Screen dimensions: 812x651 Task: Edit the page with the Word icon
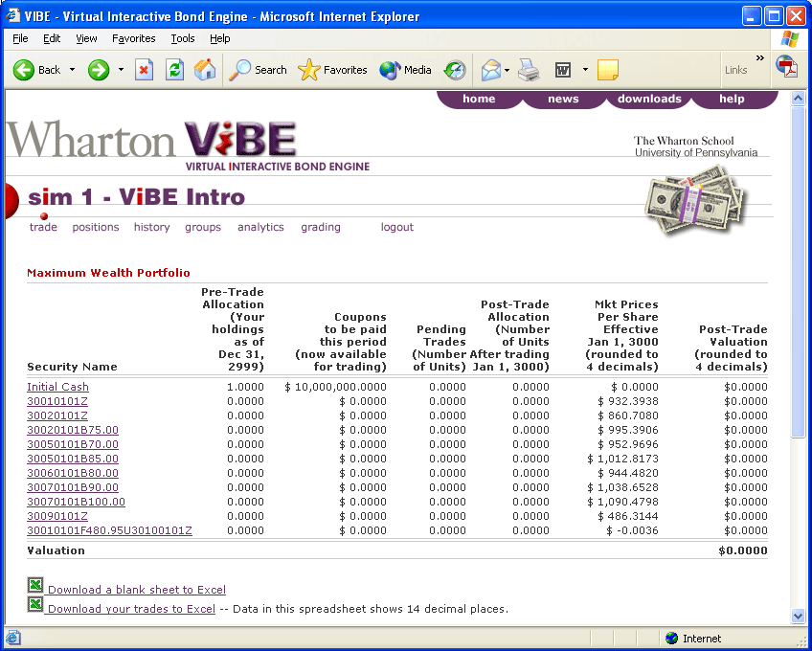563,70
